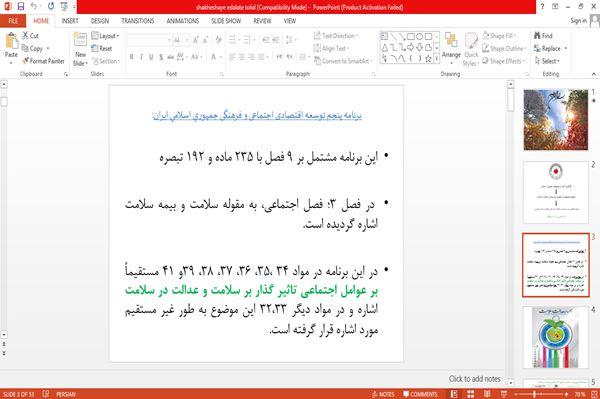Select the Format Painter tool
This screenshot has height=399, width=600.
(x=43, y=61)
